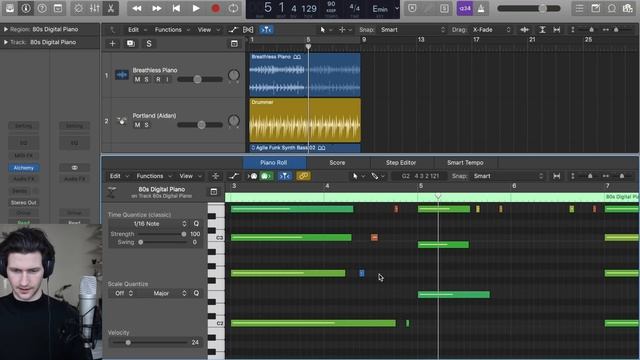
Task: Mute the Breathless Piano track
Action: point(137,79)
